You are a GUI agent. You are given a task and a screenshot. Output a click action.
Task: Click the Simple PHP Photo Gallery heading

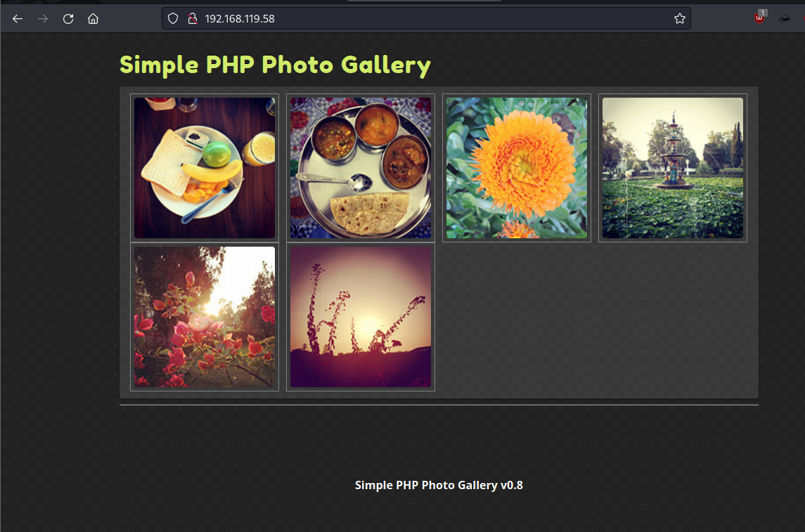(275, 65)
